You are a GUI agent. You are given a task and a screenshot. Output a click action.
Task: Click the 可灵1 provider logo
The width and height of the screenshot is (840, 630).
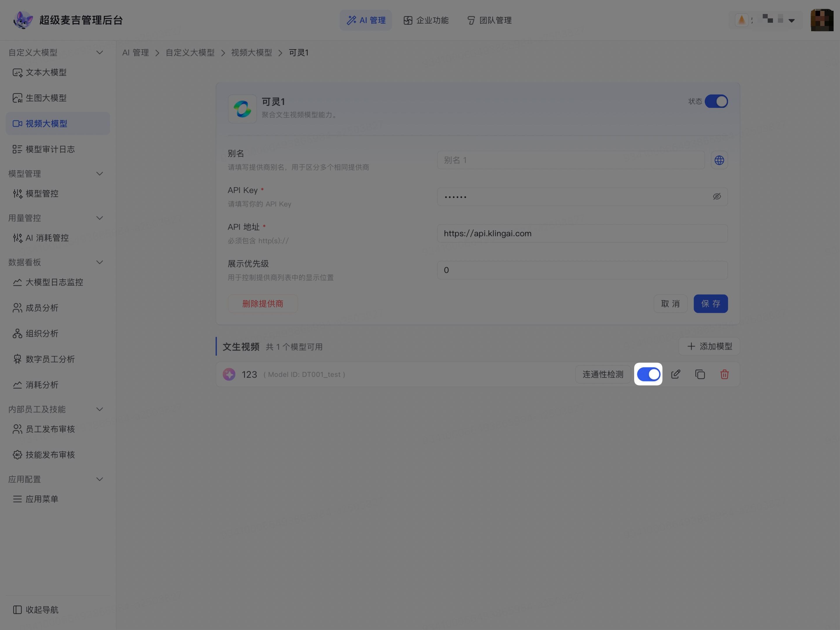pos(242,109)
